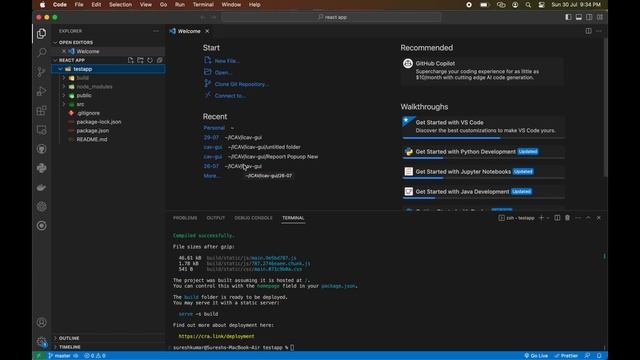
Task: Close the Welcome tab
Action: click(x=207, y=31)
